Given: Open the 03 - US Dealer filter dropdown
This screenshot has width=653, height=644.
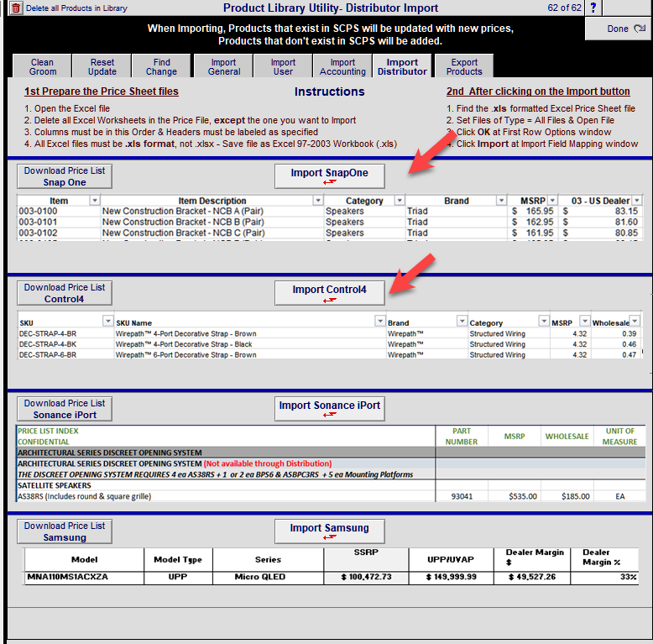Looking at the screenshot, I should 637,201.
